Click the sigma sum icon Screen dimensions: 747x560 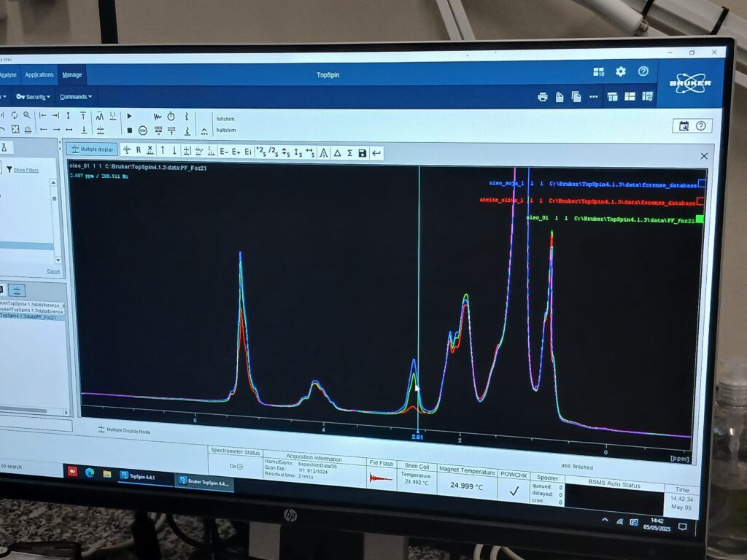click(x=349, y=153)
